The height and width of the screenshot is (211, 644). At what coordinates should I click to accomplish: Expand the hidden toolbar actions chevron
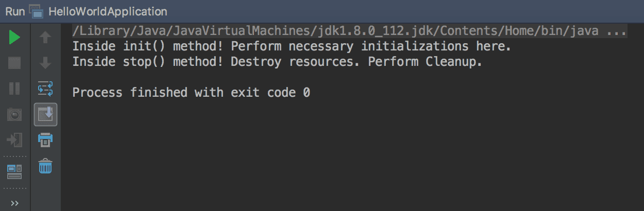tap(14, 203)
